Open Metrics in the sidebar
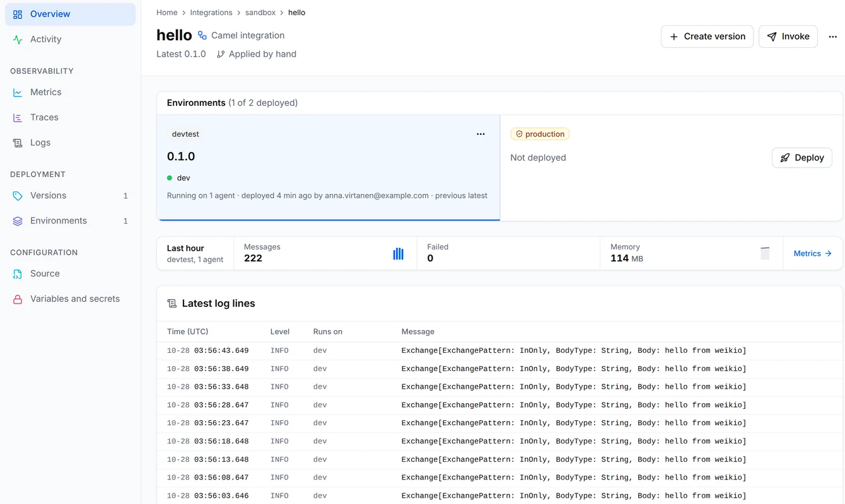Image resolution: width=845 pixels, height=504 pixels. click(x=70, y=92)
